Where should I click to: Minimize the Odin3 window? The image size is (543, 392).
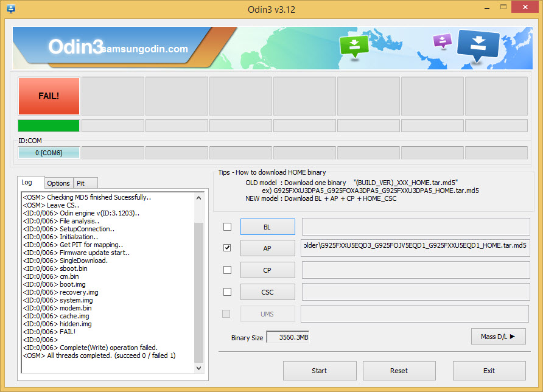(487, 8)
